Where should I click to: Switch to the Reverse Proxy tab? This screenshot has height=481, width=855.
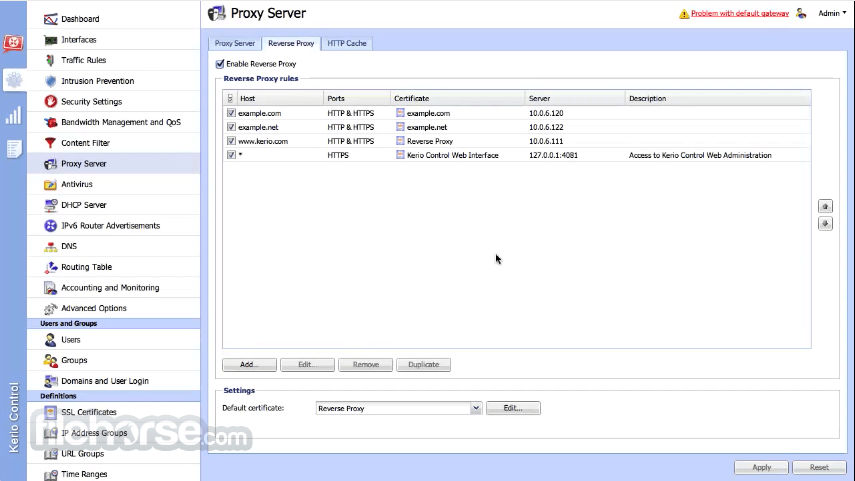coord(291,43)
